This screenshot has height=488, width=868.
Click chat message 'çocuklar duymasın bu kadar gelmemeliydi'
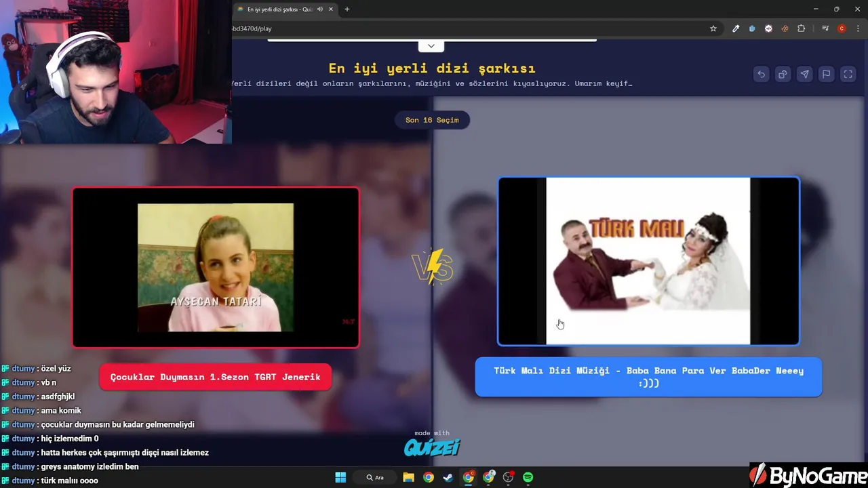click(117, 424)
